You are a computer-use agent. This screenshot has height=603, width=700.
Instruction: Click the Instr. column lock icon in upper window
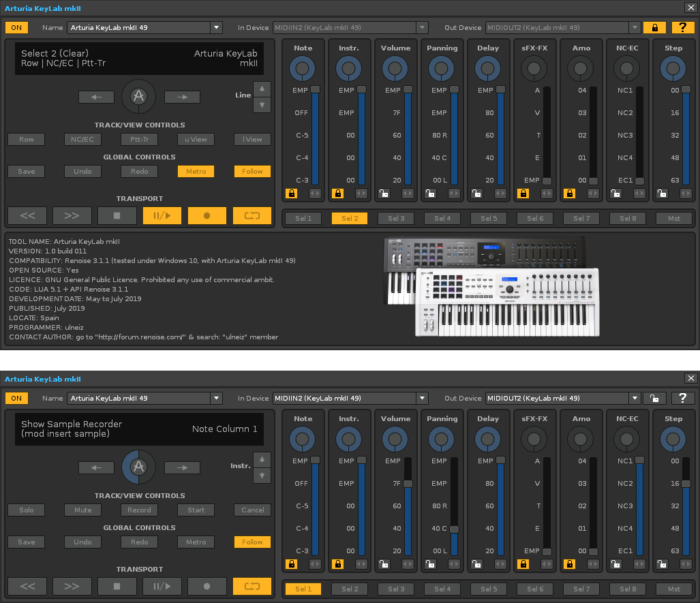point(338,194)
